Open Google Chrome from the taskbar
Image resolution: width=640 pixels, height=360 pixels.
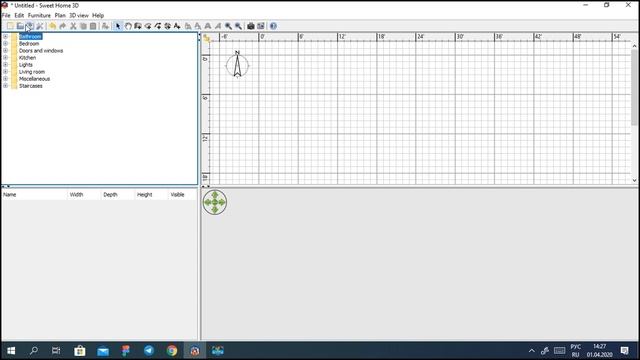[x=172, y=351]
